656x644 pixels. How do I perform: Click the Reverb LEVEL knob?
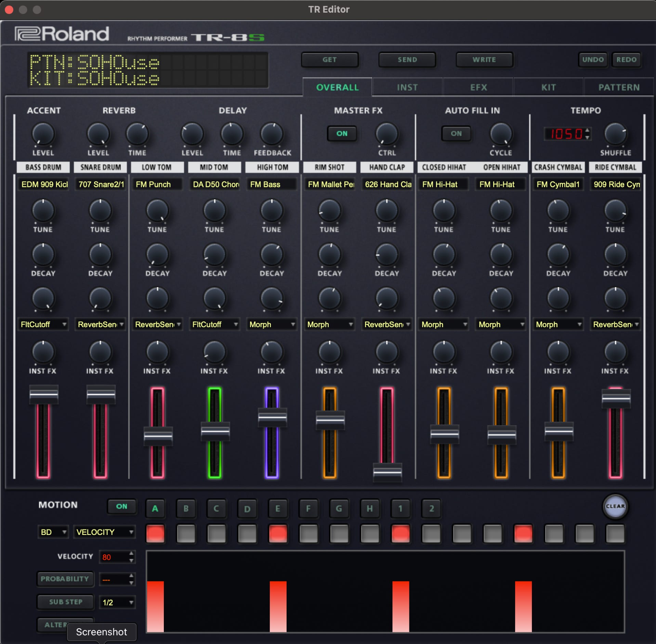tap(98, 134)
